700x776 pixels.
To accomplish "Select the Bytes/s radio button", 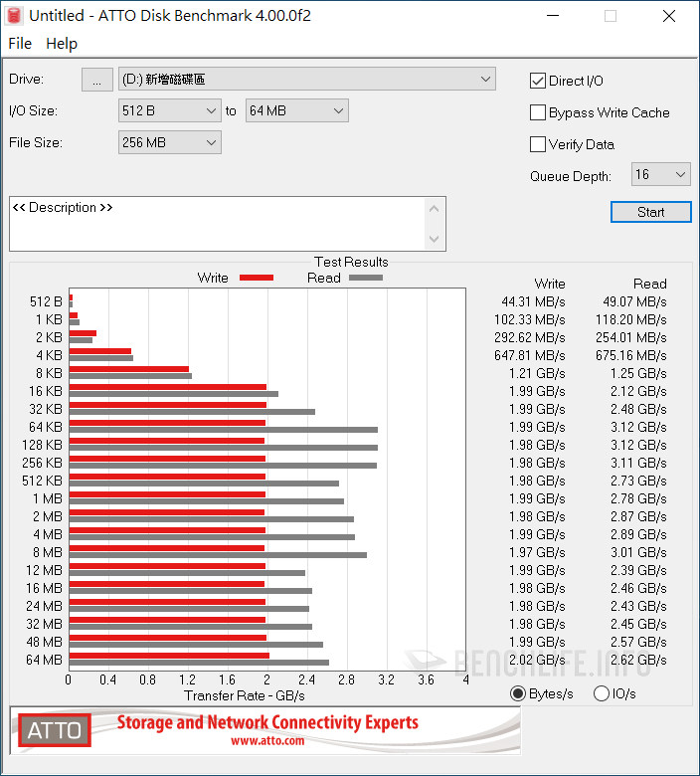I will coord(518,693).
